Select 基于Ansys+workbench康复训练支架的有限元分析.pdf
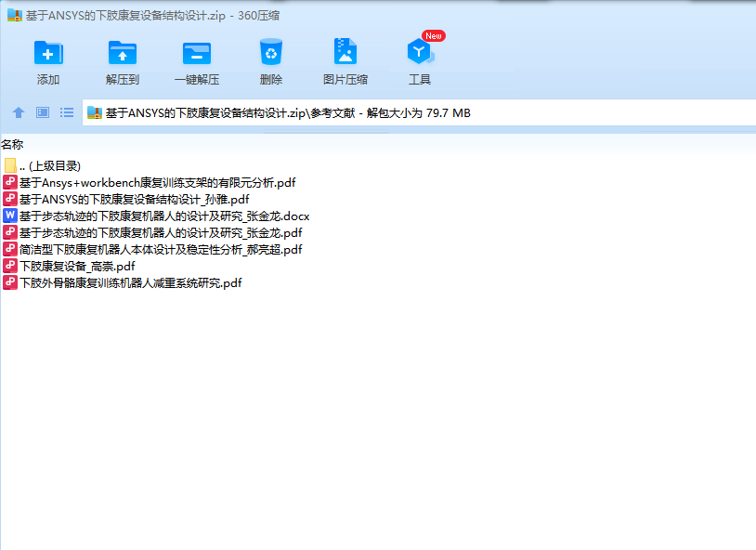 (x=150, y=183)
